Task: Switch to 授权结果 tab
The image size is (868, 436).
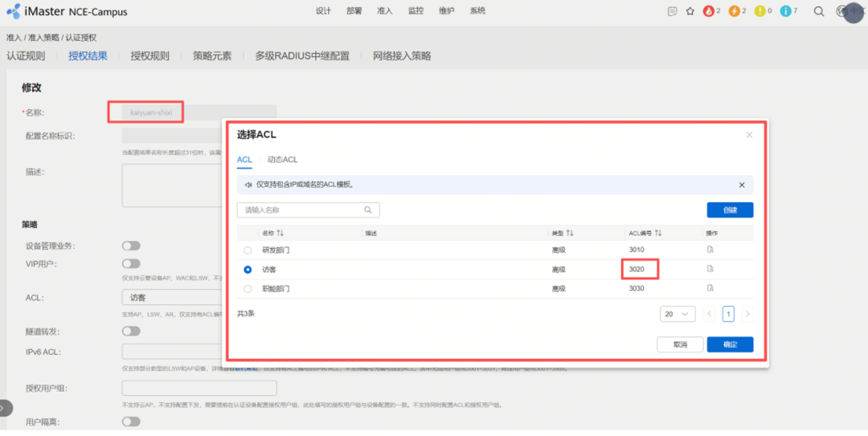Action: click(x=88, y=56)
